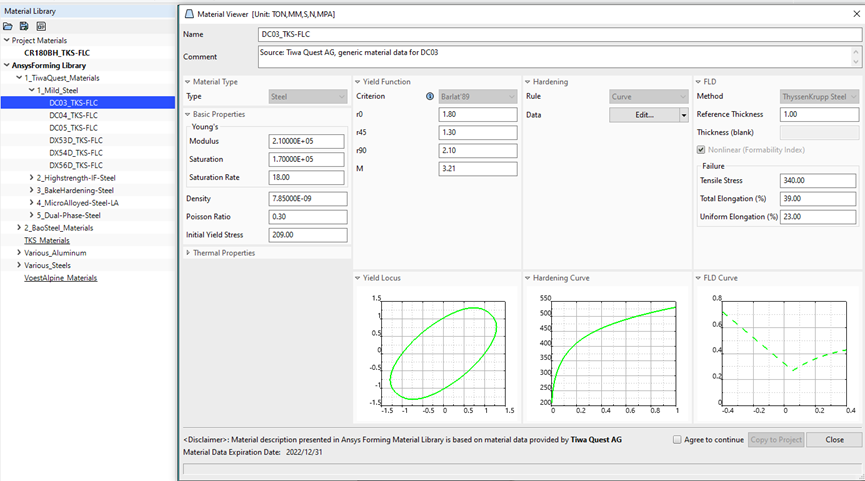Click the r90 value field

[478, 151]
